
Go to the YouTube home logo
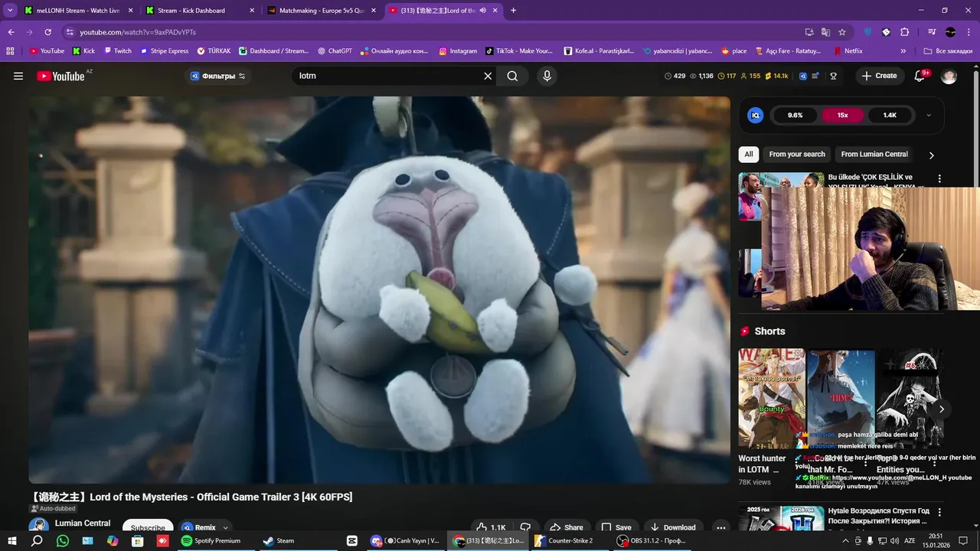click(61, 76)
